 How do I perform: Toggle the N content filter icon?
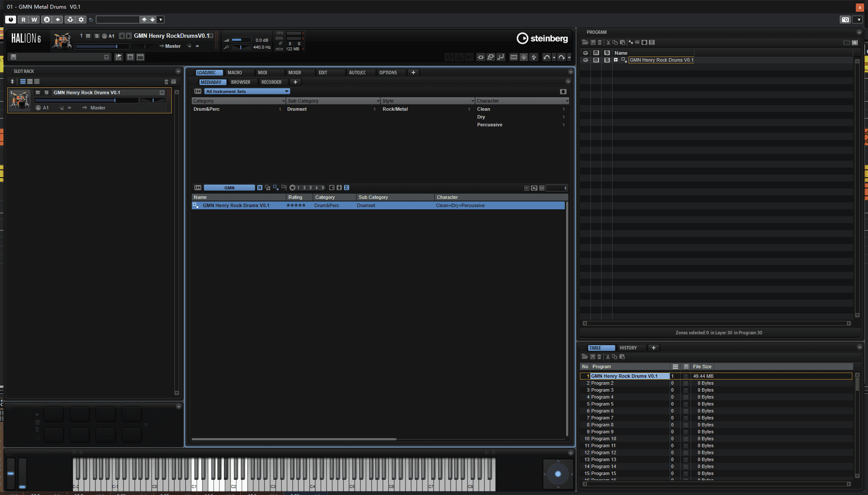260,188
